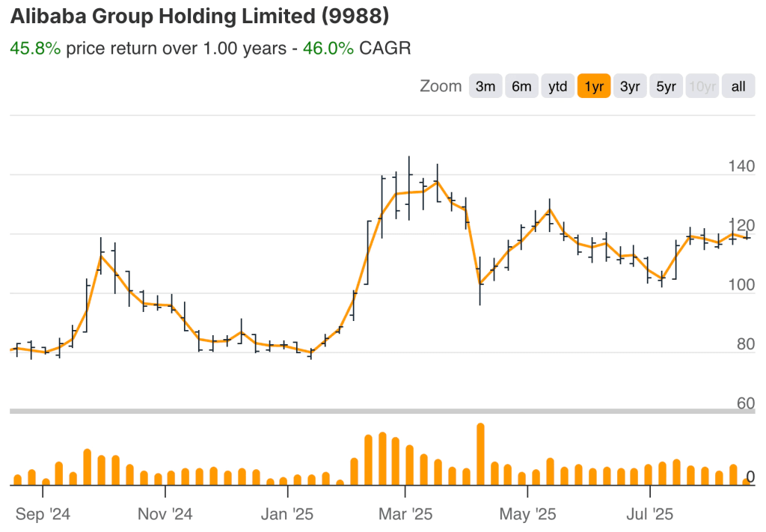
Task: Switch the chart to ytd range
Action: [x=557, y=86]
